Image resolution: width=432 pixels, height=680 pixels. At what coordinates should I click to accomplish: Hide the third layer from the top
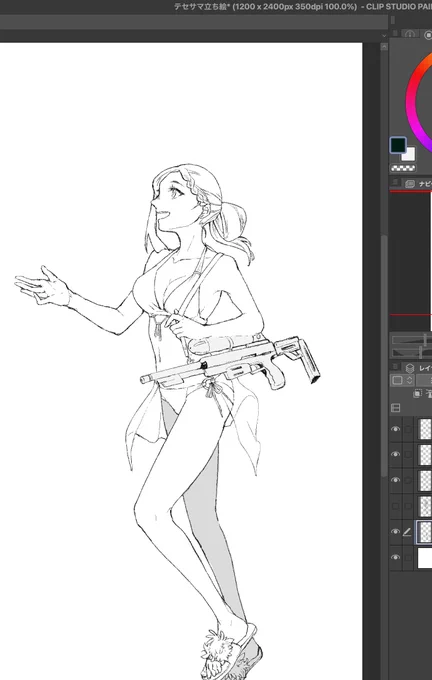point(395,480)
